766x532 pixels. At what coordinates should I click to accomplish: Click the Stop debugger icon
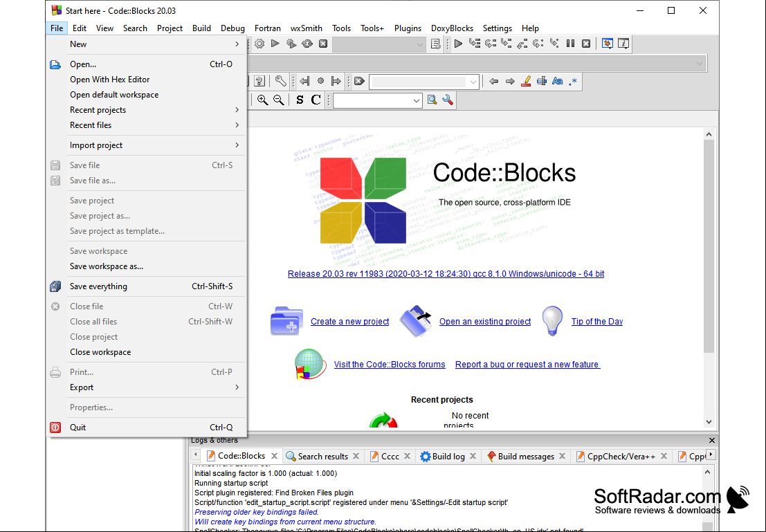(586, 44)
